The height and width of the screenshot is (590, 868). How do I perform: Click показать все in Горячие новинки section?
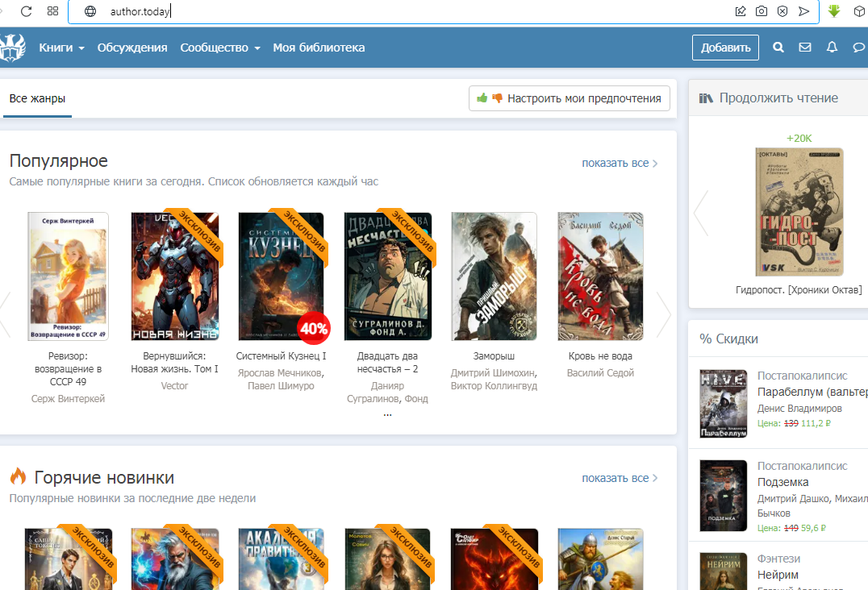pyautogui.click(x=620, y=478)
